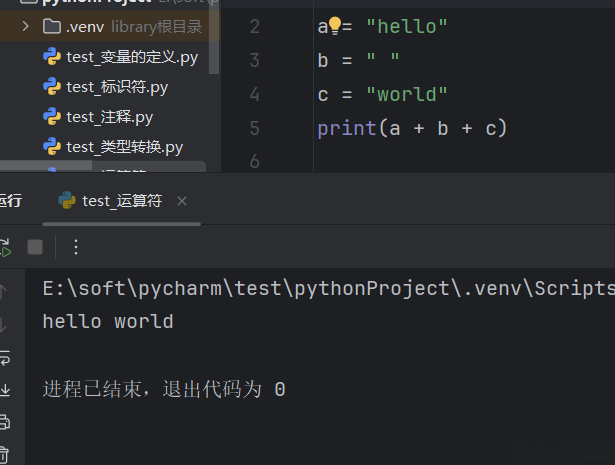Place cursor on print(a + b + c) line

412,128
